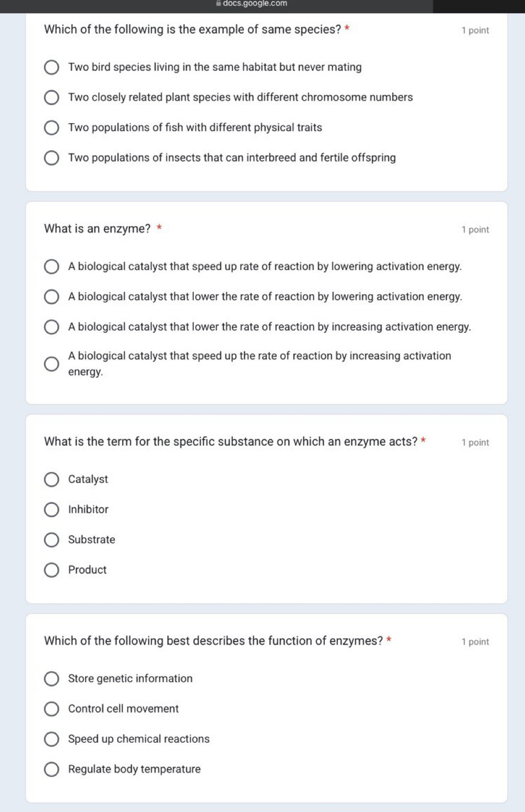
Task: Choose 'lower the rate by lowering activation energy'
Action: (x=51, y=297)
